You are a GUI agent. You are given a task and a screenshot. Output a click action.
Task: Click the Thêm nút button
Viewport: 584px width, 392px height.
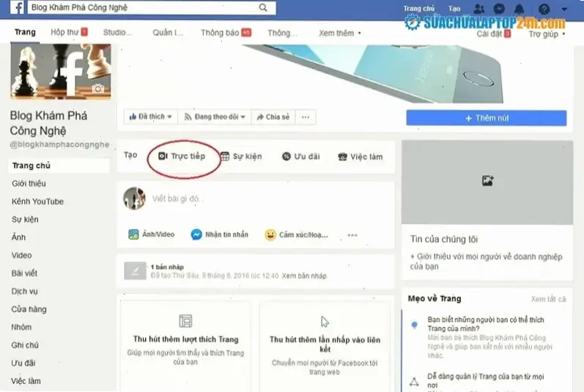coord(487,118)
